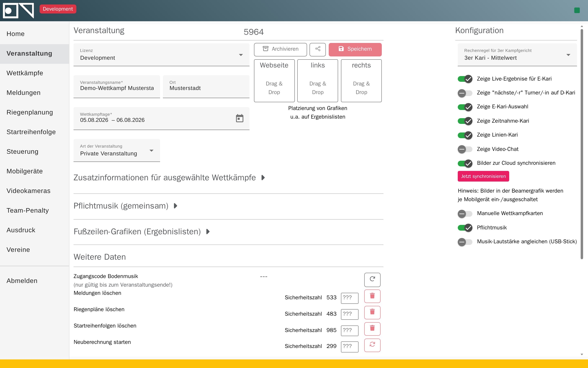Click Abmelden to log out
588x368 pixels.
(x=35, y=281)
